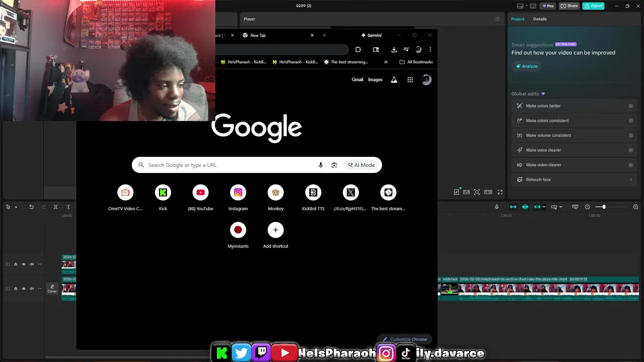Open the preview axis dropdown arrow
Viewport: 644px width, 362px height.
(x=560, y=207)
